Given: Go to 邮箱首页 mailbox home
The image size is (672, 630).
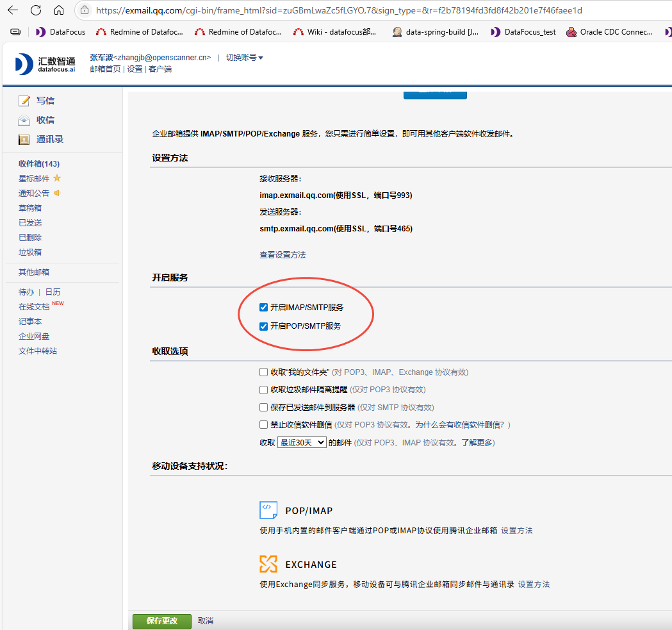Looking at the screenshot, I should tap(105, 69).
